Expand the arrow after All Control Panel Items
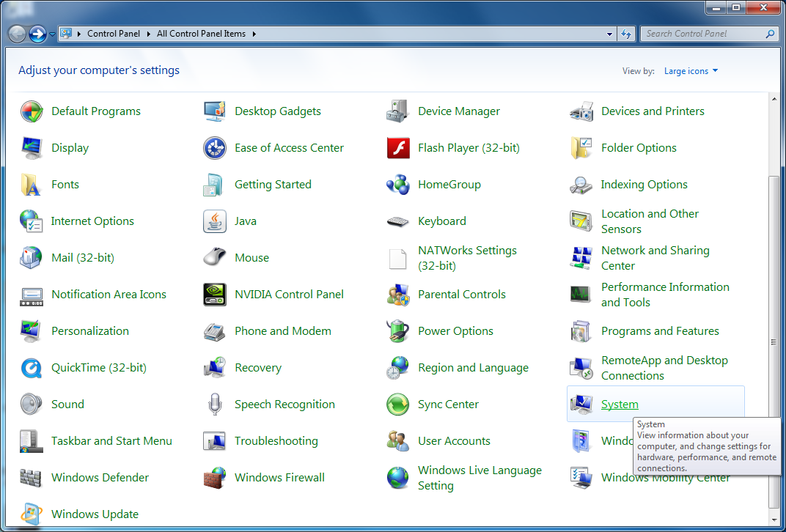786x532 pixels. [x=254, y=34]
